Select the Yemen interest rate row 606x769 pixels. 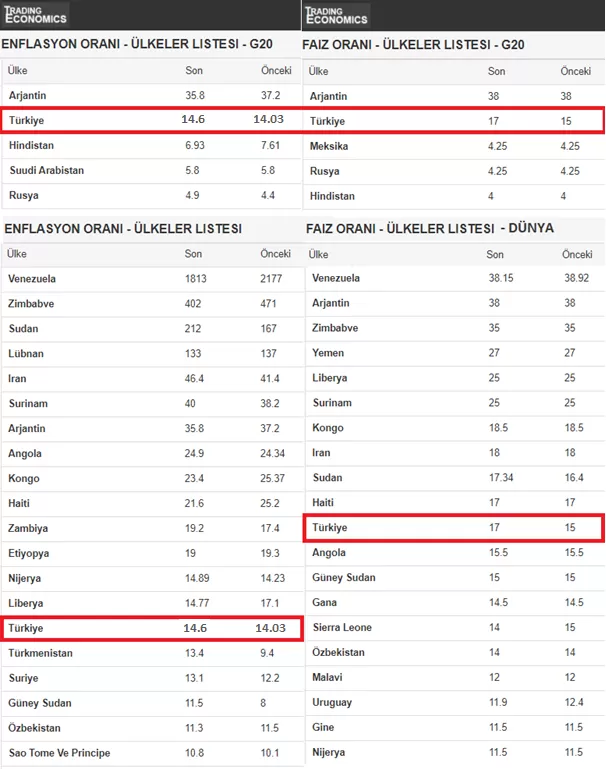click(328, 353)
